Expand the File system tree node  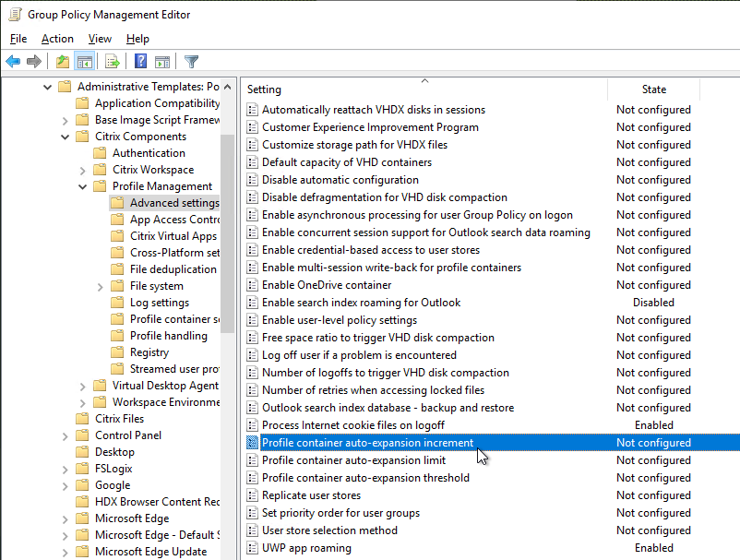pos(100,286)
